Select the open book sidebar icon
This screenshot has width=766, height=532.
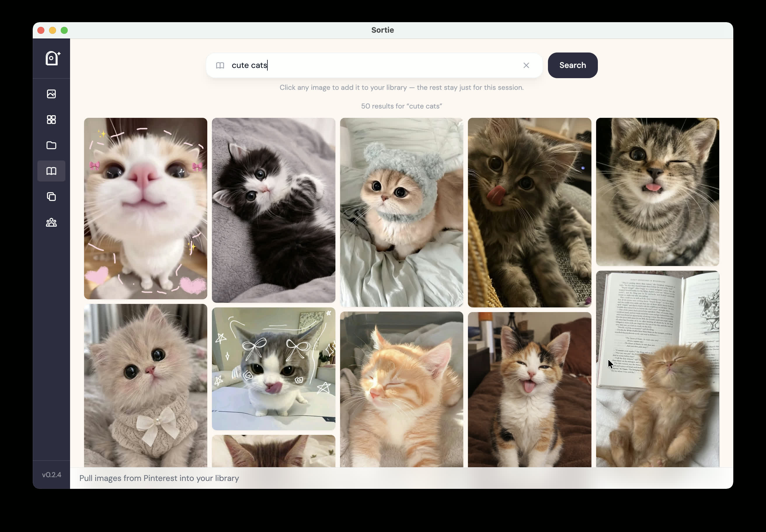coord(51,171)
